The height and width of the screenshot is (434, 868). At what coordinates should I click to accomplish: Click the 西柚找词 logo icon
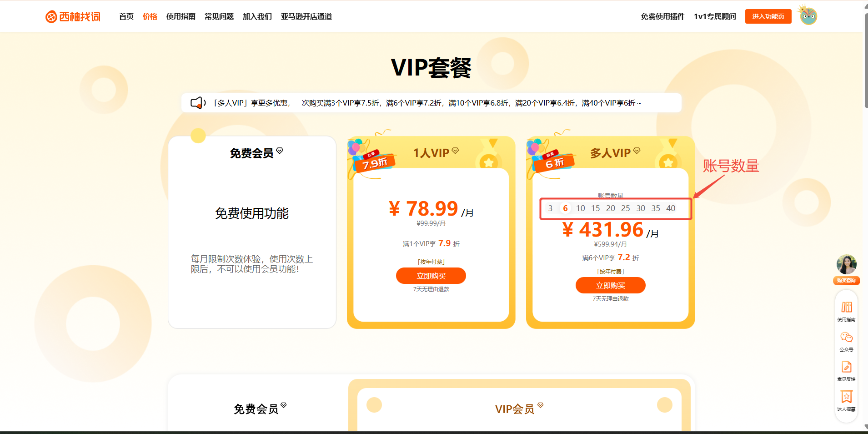51,17
